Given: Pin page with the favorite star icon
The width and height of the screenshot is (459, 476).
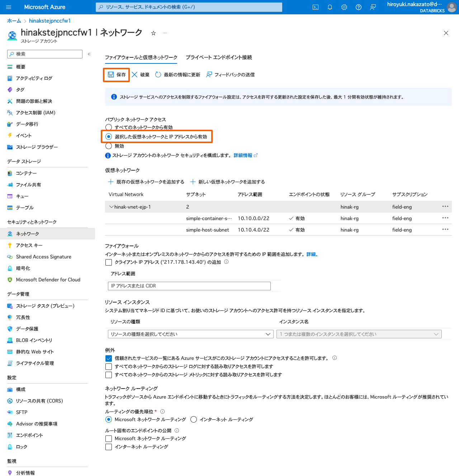Looking at the screenshot, I should tap(153, 33).
